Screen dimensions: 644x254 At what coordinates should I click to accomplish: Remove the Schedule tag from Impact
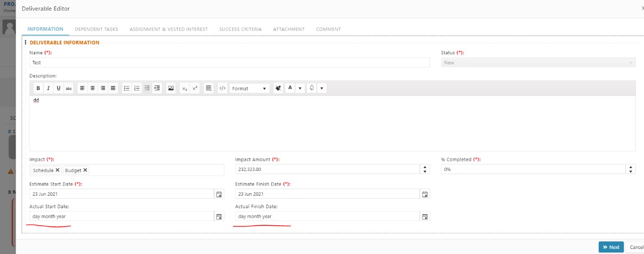coord(57,170)
